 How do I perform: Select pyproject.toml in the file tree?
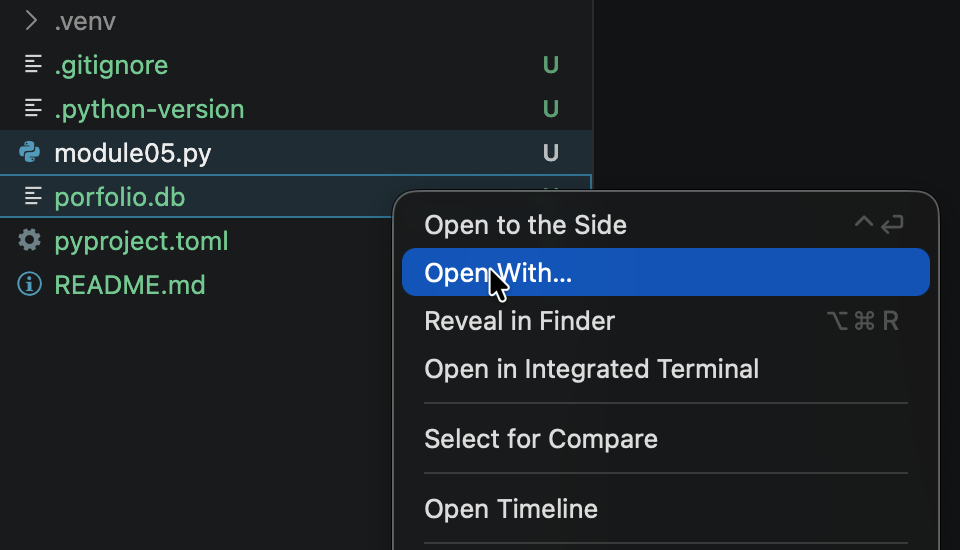click(x=141, y=241)
